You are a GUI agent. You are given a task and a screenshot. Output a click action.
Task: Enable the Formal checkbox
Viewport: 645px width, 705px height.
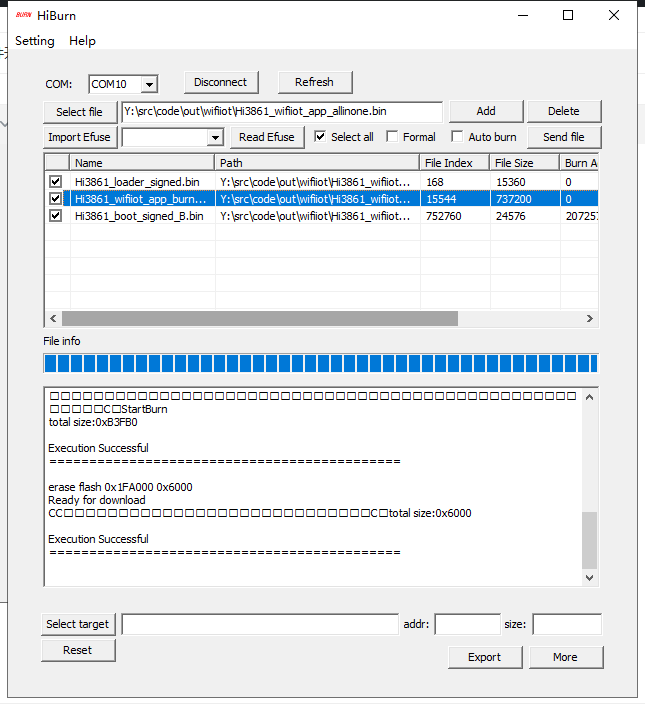click(392, 137)
